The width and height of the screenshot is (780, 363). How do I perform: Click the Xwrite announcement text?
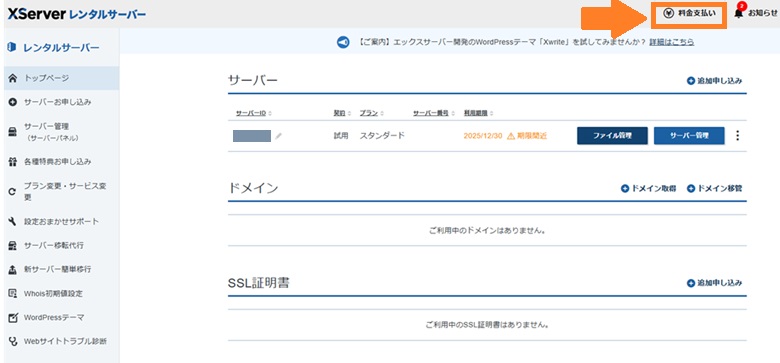501,42
